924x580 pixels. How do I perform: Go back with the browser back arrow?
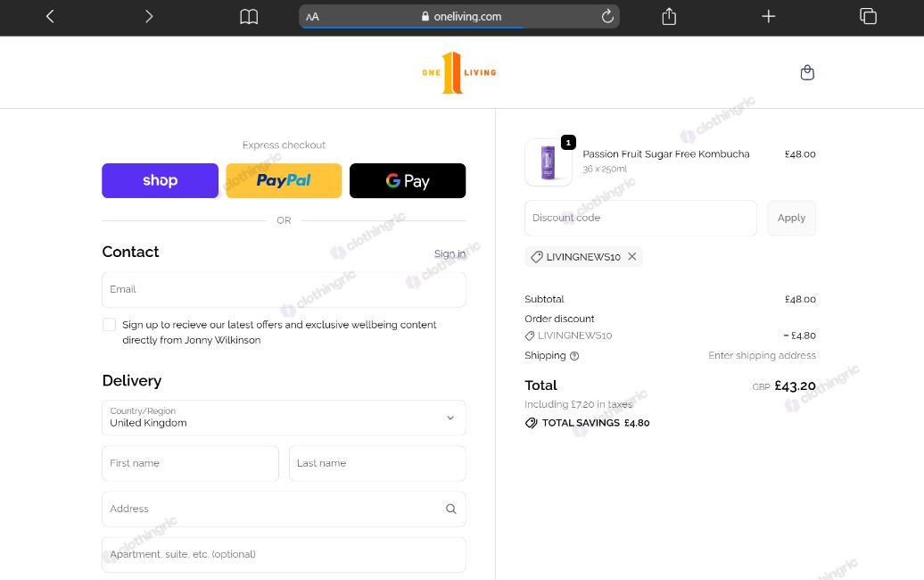(50, 16)
